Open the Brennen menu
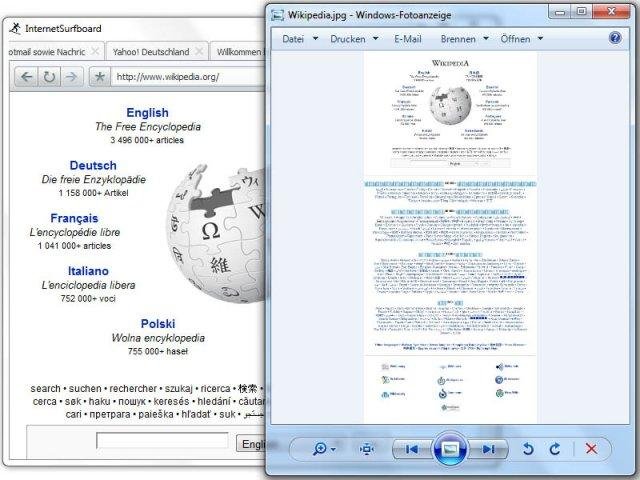640x480 pixels. (x=458, y=39)
